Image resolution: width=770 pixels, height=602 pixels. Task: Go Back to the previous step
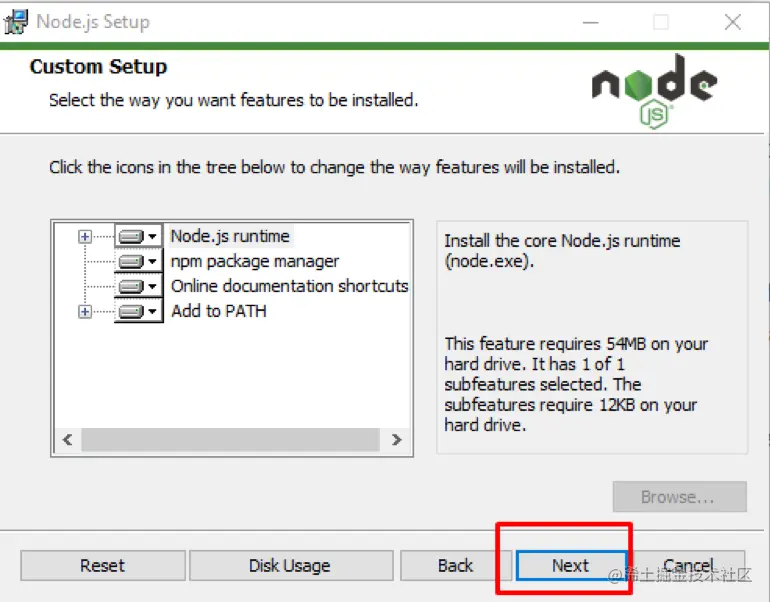[455, 566]
